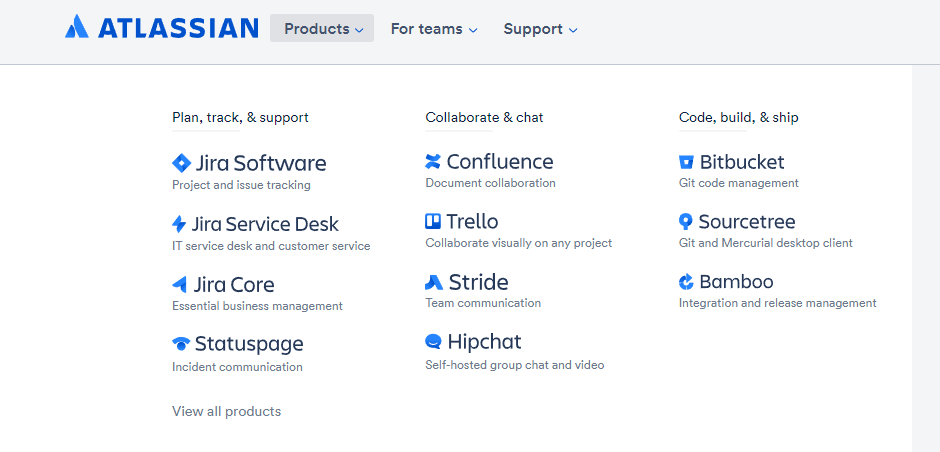
Task: Click the Jira Service Desk lightning icon
Action: click(179, 224)
